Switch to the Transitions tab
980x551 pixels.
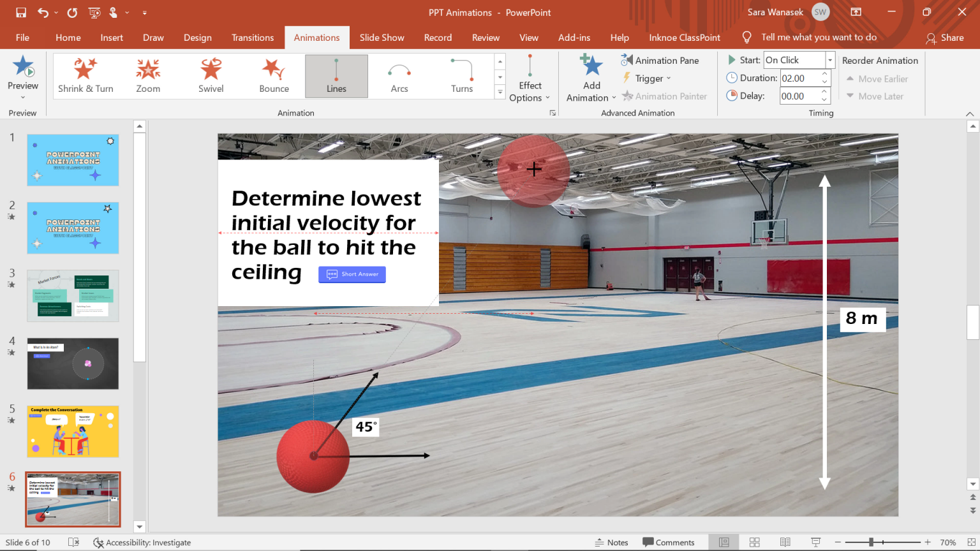point(253,38)
